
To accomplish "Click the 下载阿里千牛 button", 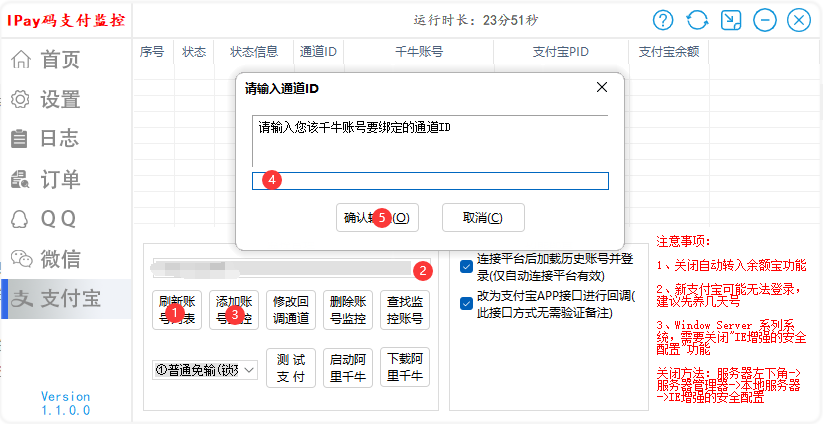I will pos(405,368).
